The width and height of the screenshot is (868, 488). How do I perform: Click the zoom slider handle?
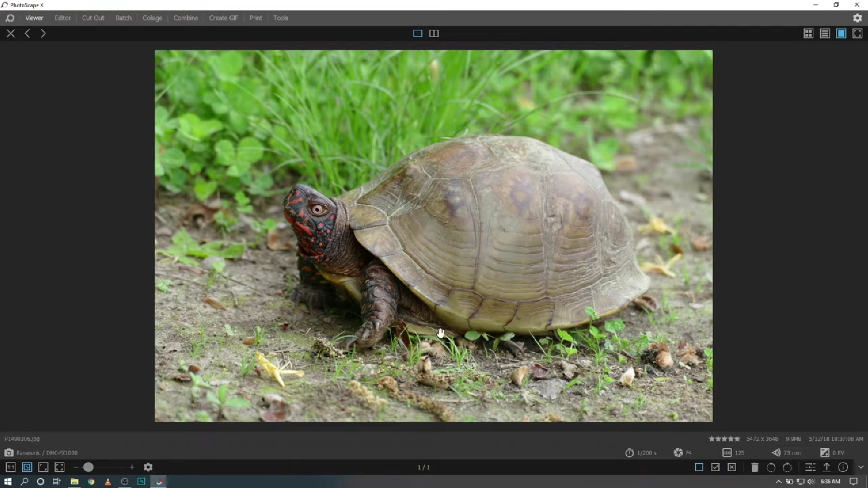point(88,467)
